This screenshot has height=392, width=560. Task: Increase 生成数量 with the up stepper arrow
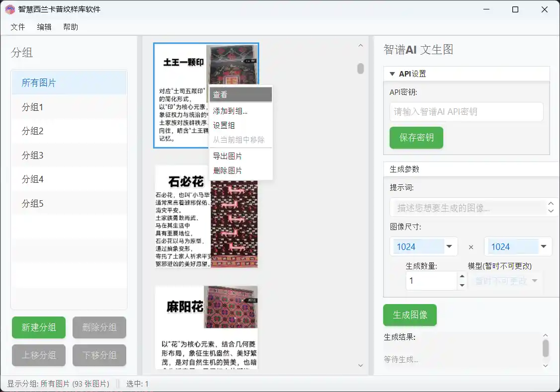[x=462, y=277]
